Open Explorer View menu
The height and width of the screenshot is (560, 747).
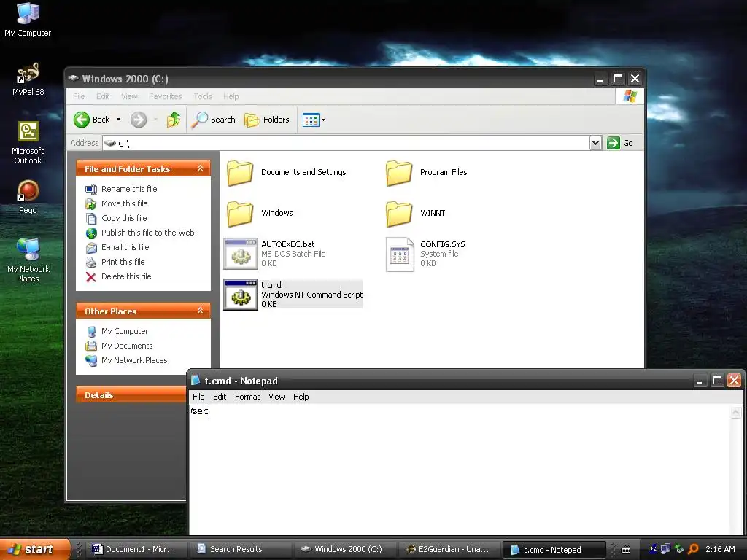pos(129,97)
